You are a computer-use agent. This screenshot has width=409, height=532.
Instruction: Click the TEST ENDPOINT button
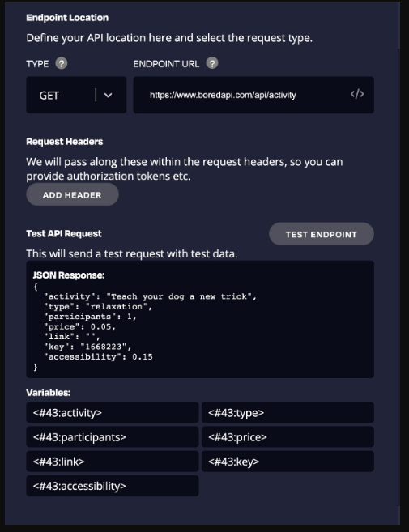[321, 234]
